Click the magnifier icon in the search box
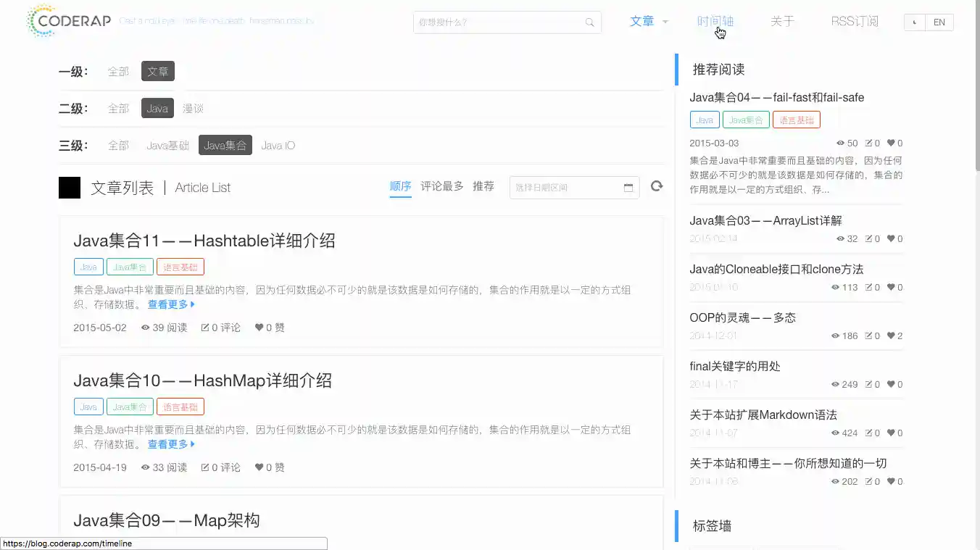Viewport: 980px width, 550px height. [x=590, y=22]
